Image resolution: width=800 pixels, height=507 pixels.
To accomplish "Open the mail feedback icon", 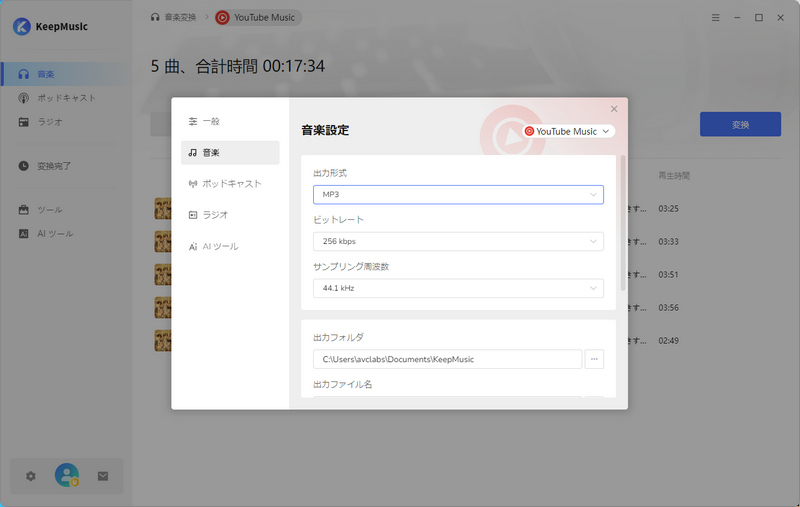I will (103, 476).
